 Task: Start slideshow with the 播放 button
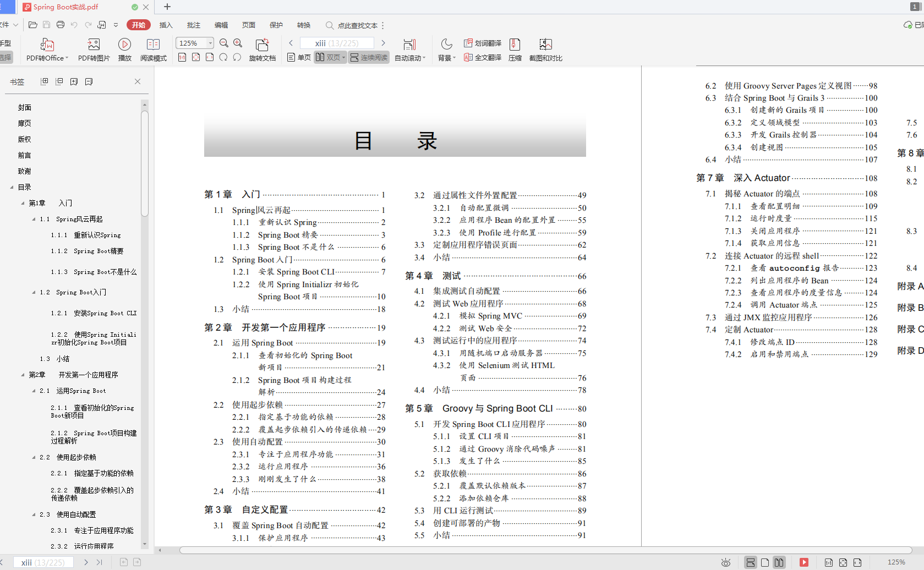point(125,50)
